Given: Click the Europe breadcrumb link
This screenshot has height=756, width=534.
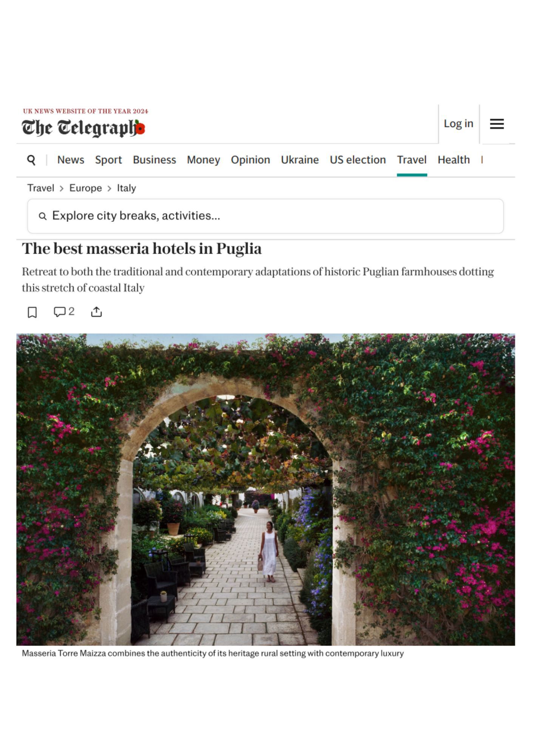Looking at the screenshot, I should tap(86, 188).
